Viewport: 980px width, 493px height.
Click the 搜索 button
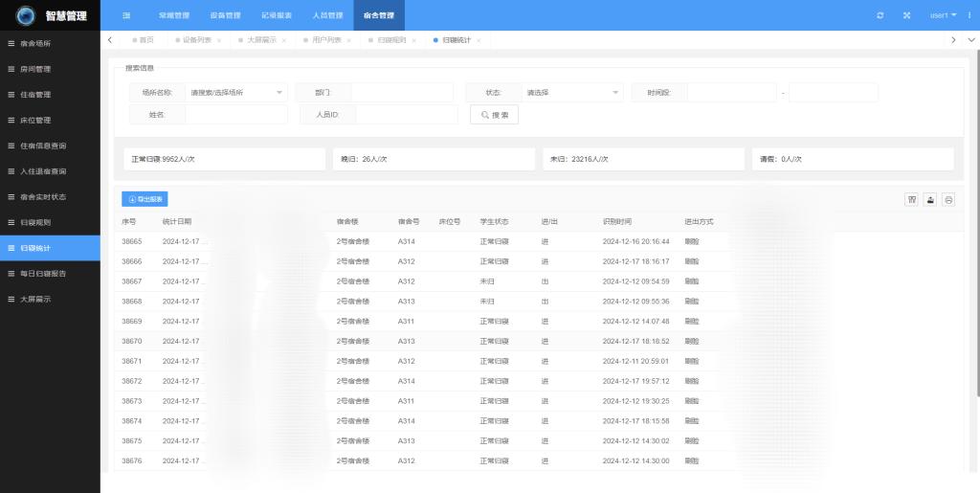(x=494, y=115)
